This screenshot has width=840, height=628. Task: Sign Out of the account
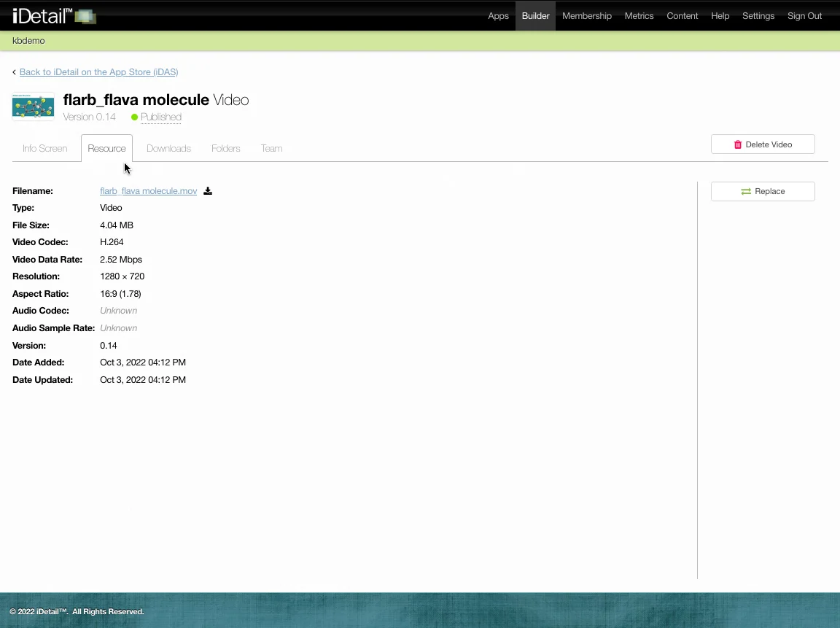coord(804,15)
